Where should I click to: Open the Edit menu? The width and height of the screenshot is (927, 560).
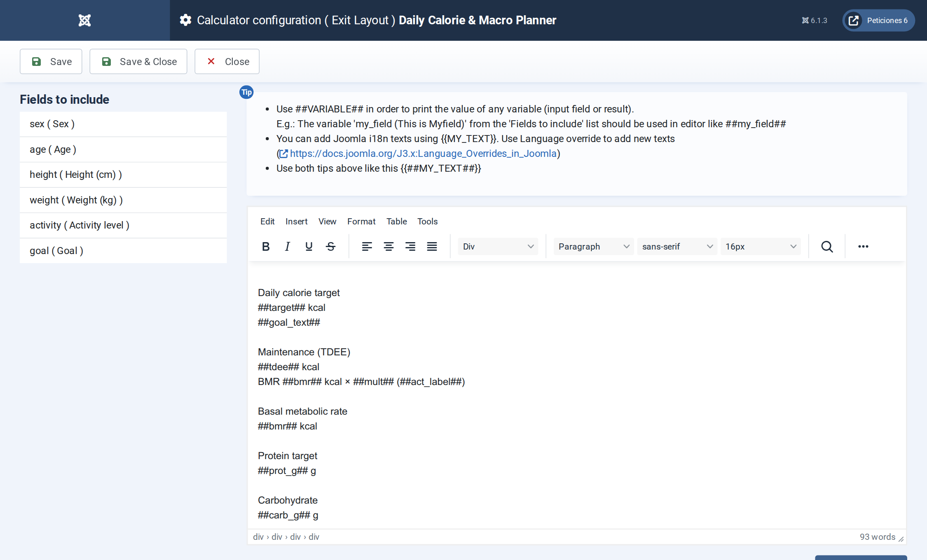tap(267, 221)
